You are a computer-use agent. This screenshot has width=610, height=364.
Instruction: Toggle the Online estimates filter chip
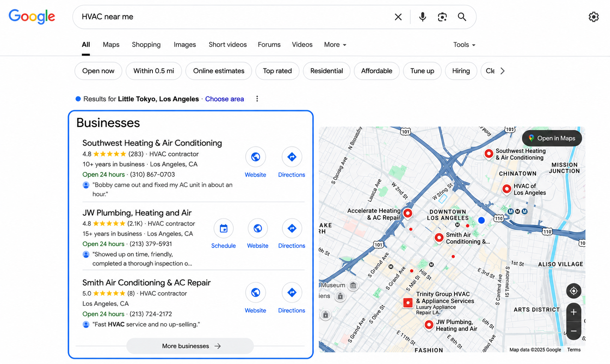point(219,71)
